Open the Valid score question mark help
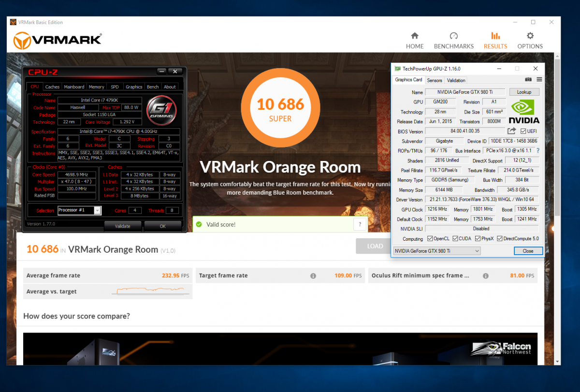Viewport: 580px width, 392px height. (360, 224)
